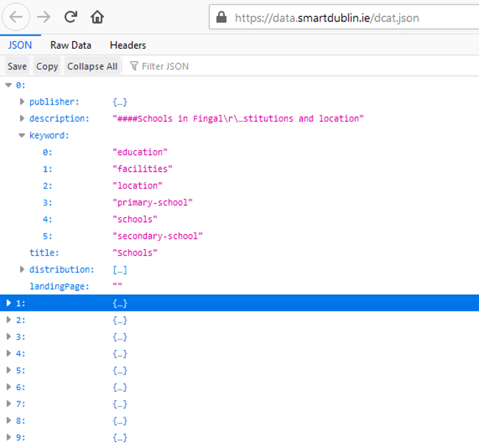Expand the description entry
Viewport: 479px width, 448px height.
[22, 119]
